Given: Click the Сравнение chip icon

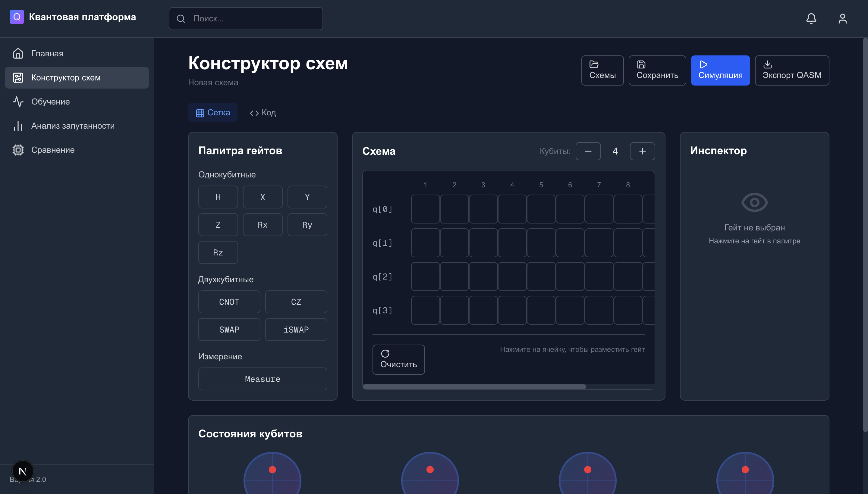Looking at the screenshot, I should (18, 150).
